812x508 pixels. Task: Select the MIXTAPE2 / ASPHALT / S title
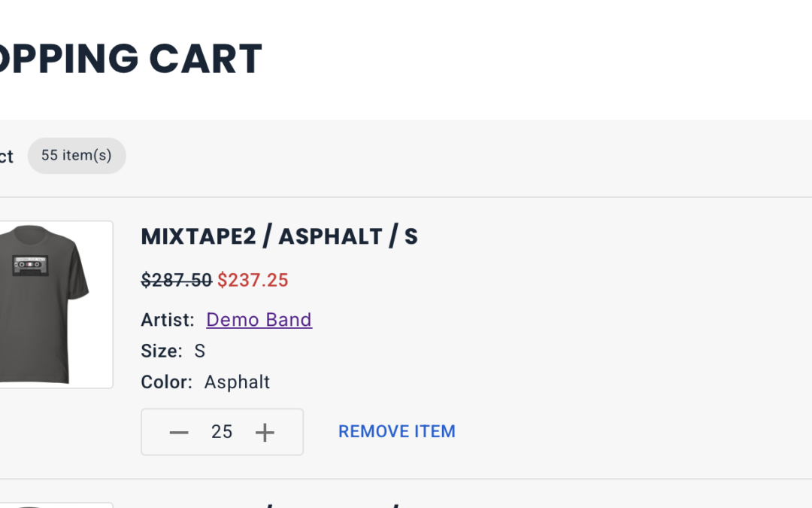[279, 236]
